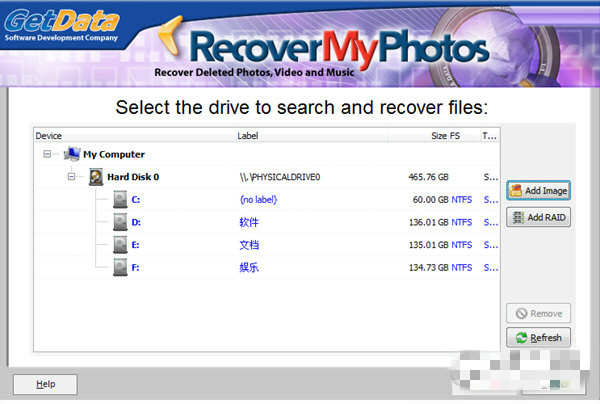600x404 pixels.
Task: Click the Size column header
Action: click(x=439, y=136)
